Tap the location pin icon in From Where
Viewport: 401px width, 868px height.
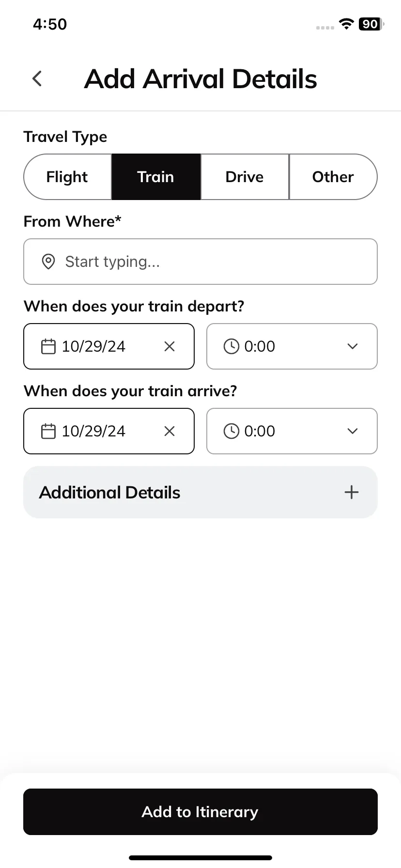click(x=48, y=262)
